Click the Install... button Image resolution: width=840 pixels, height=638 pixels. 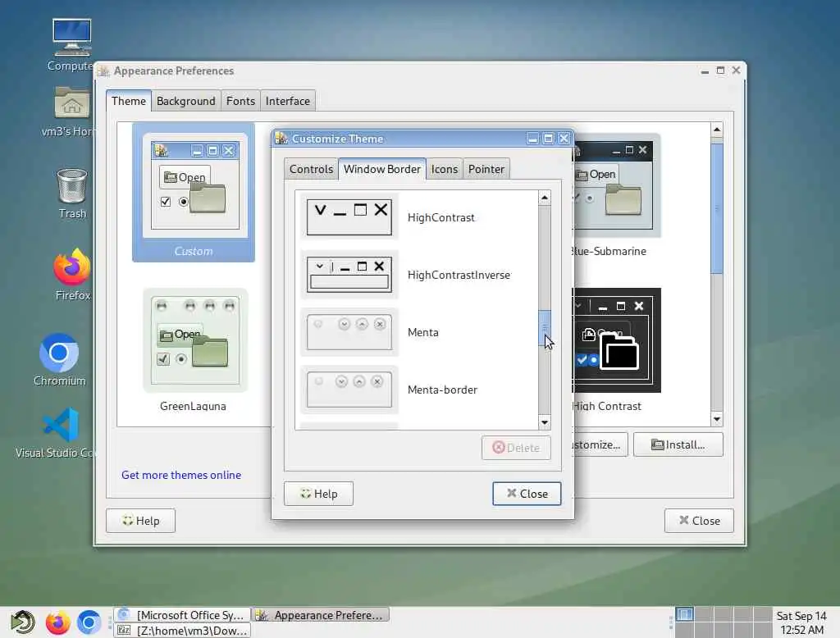[678, 444]
